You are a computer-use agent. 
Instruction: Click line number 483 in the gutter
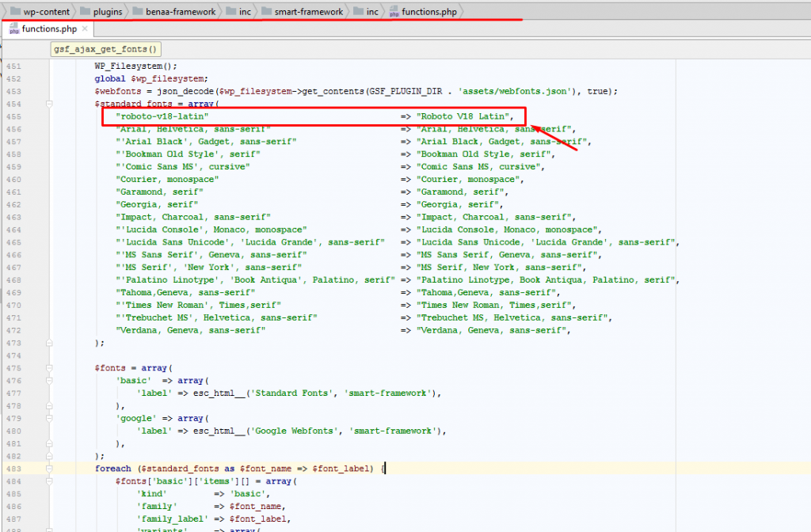point(14,469)
